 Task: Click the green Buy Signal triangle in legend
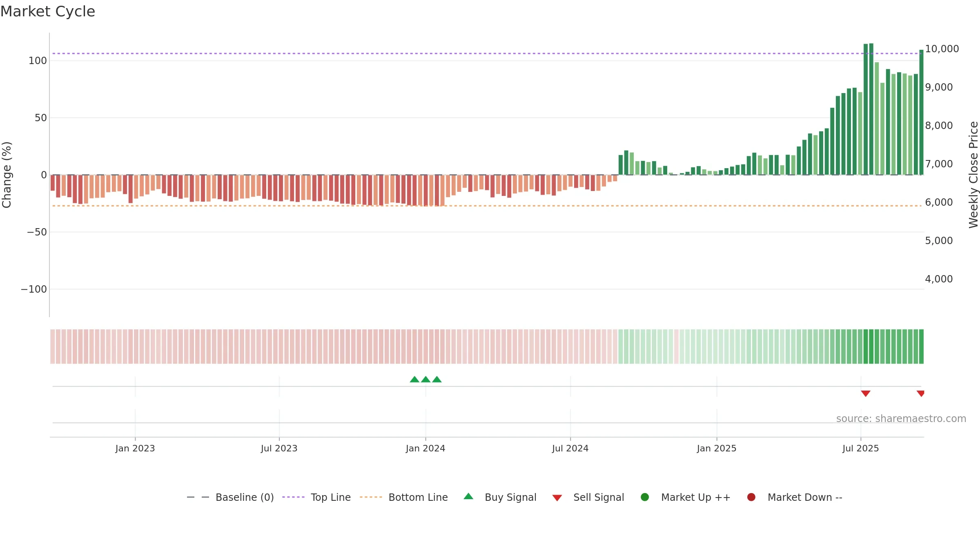pos(468,496)
